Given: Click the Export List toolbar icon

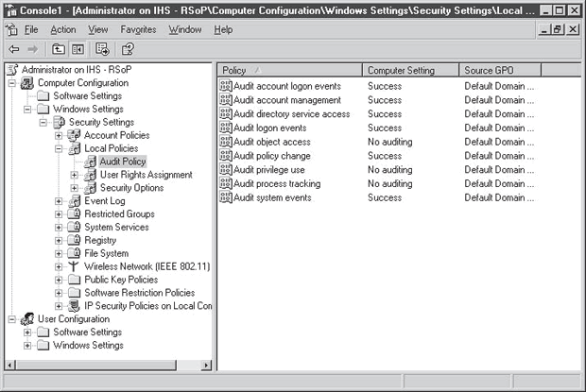Looking at the screenshot, I should [102, 49].
